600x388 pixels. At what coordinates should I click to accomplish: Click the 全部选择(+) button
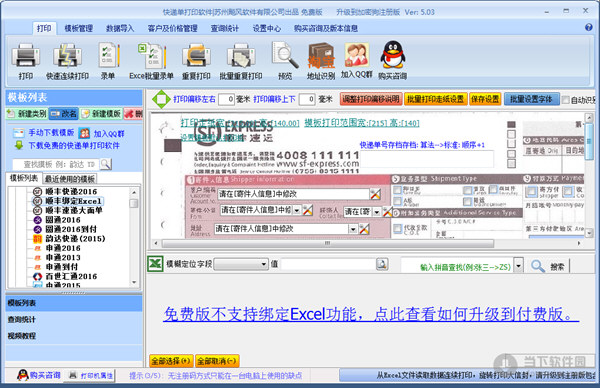tap(171, 361)
